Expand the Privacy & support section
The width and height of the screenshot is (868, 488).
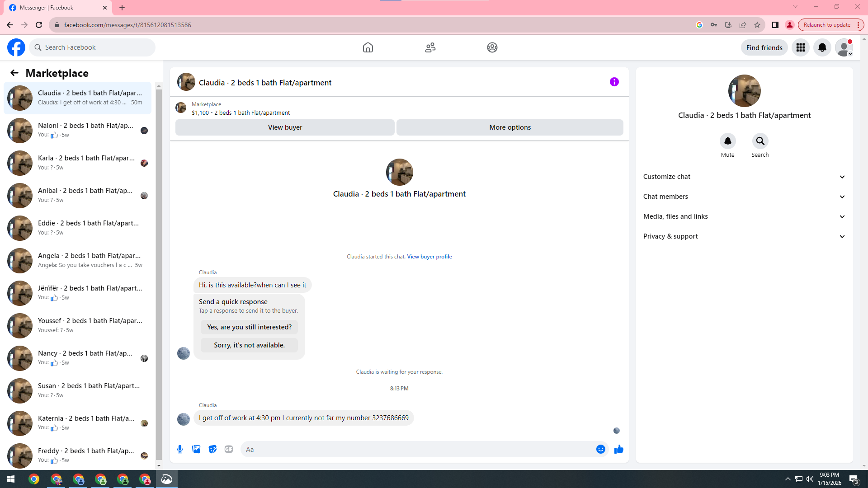click(x=744, y=236)
